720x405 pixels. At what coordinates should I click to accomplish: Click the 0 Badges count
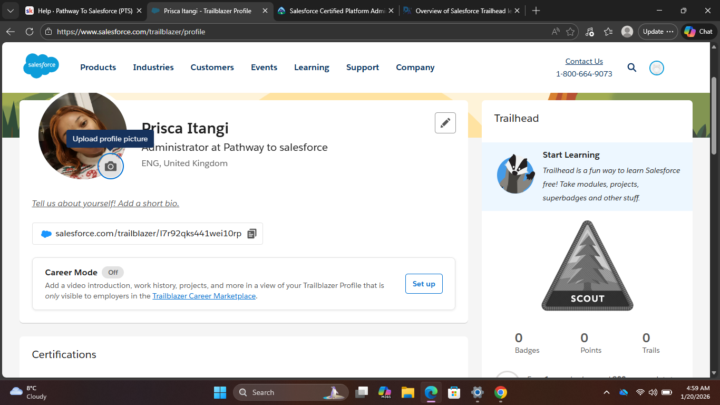(527, 343)
